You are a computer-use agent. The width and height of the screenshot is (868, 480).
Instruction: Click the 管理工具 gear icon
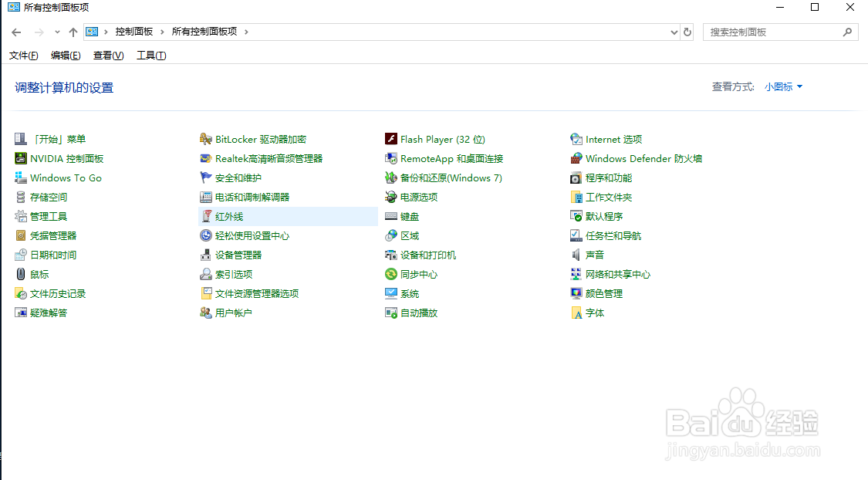point(21,217)
